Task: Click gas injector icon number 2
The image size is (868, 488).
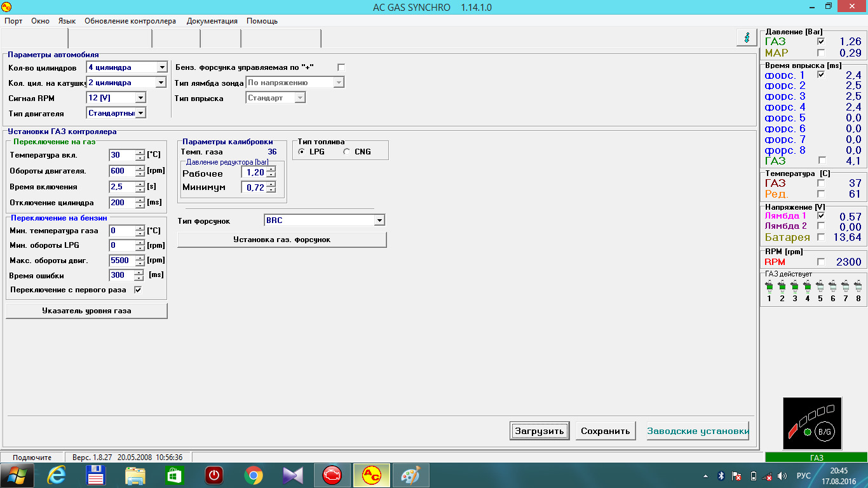Action: (x=782, y=286)
